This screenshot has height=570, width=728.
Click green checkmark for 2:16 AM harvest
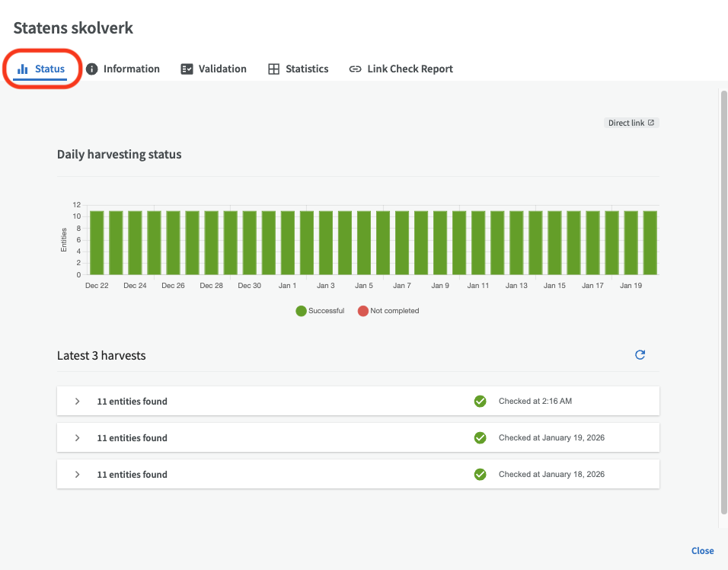coord(480,402)
